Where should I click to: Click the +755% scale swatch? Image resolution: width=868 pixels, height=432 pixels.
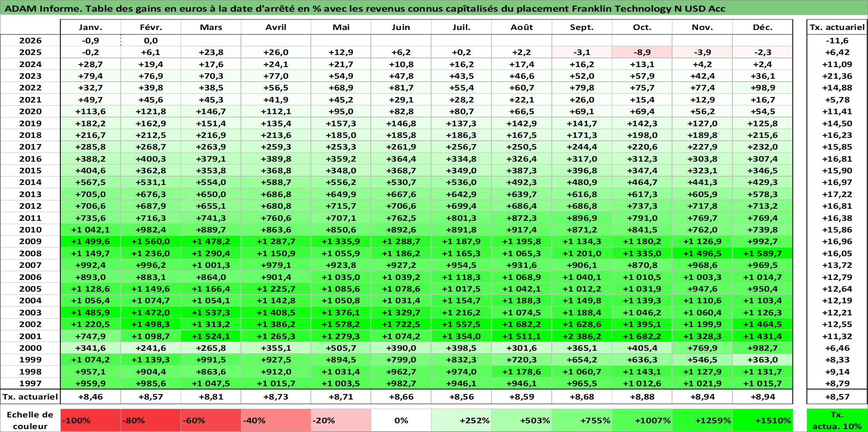pyautogui.click(x=582, y=420)
